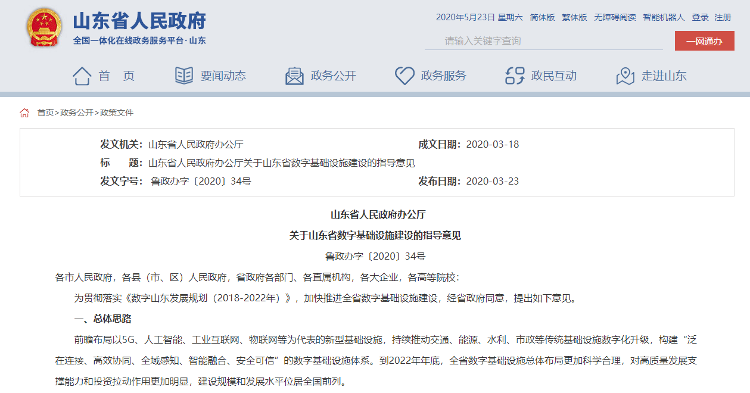This screenshot has width=750, height=393.
Task: Click the envelope icon beside 政务公开
Action: [x=294, y=76]
